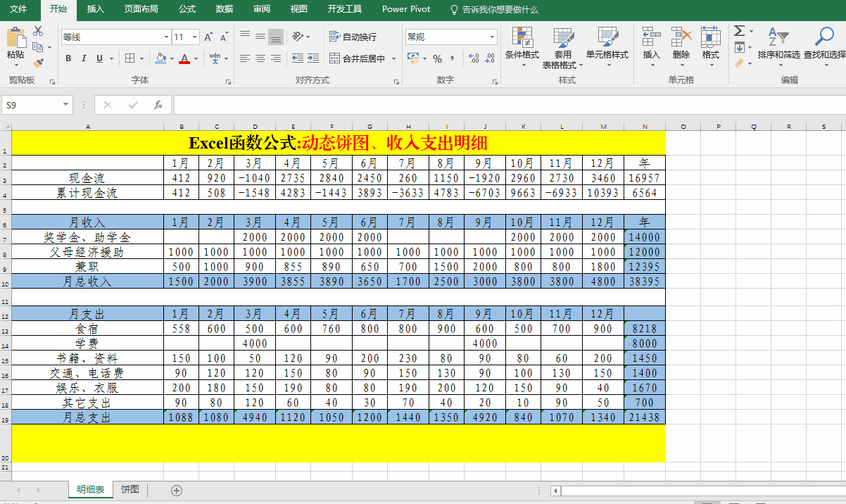Select the Format Painter brush icon
Image resolution: width=846 pixels, height=504 pixels.
(x=38, y=63)
